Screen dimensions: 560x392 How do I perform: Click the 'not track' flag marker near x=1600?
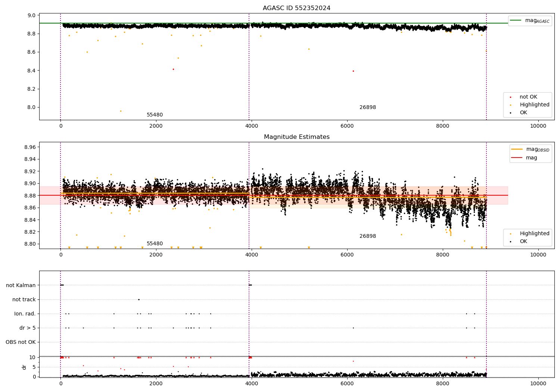[x=139, y=299]
